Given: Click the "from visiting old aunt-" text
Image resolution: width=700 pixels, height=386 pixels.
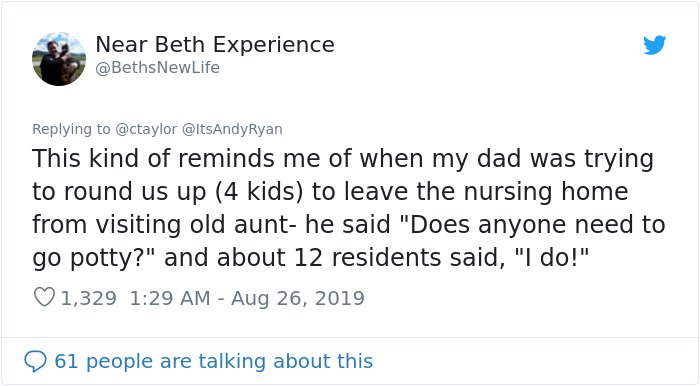Looking at the screenshot, I should 164,224.
